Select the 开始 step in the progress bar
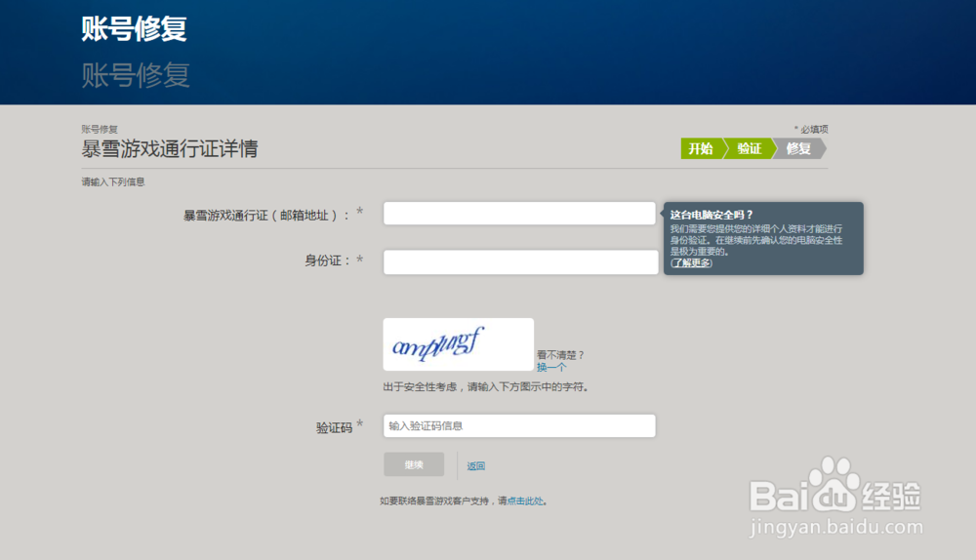976x560 pixels. [701, 148]
